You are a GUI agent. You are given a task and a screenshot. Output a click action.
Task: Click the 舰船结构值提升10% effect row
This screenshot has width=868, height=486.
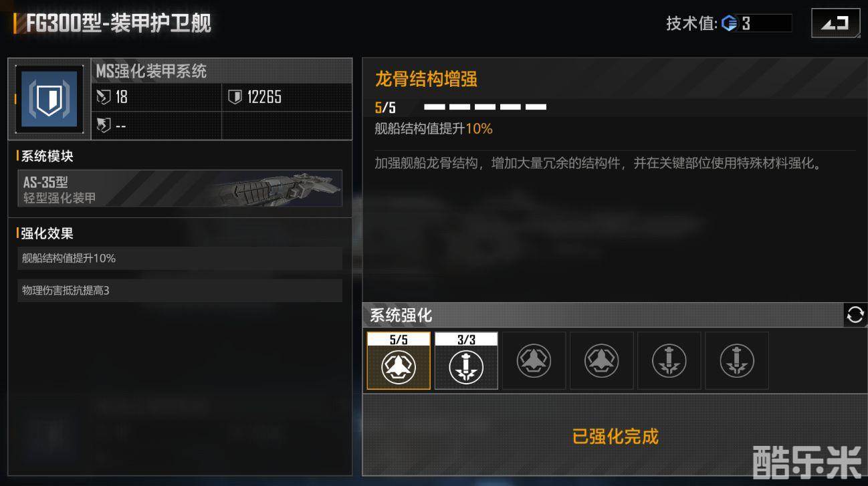pyautogui.click(x=180, y=258)
